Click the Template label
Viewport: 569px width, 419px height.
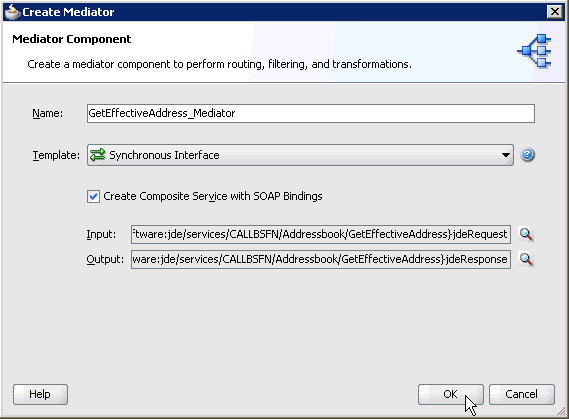tap(56, 155)
